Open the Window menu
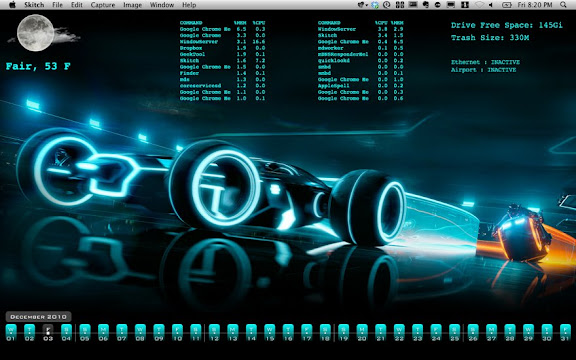 pos(162,5)
